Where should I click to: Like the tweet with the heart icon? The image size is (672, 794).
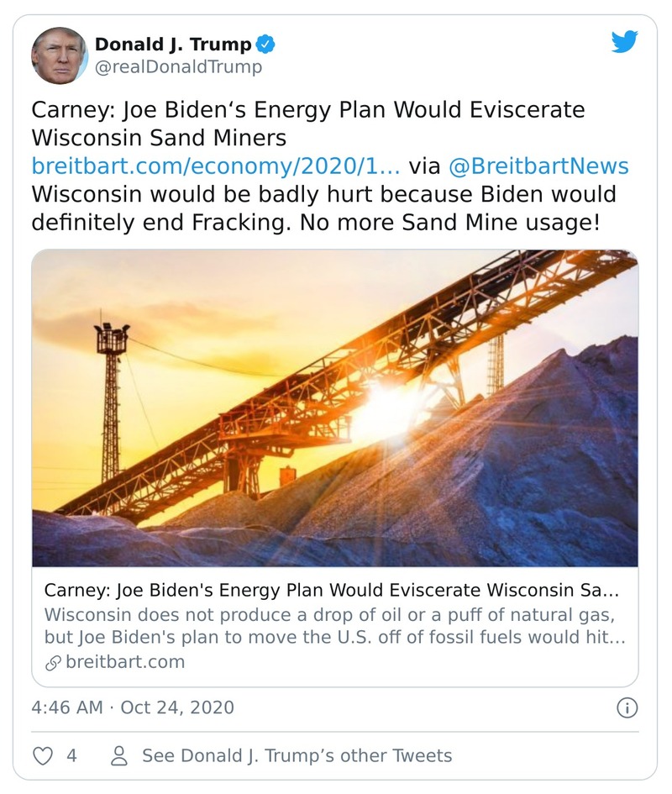click(42, 755)
